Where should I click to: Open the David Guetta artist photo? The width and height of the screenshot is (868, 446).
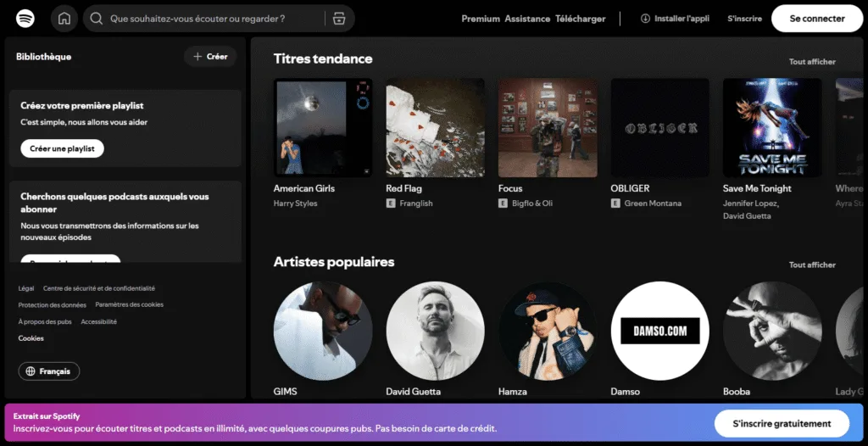pos(435,331)
